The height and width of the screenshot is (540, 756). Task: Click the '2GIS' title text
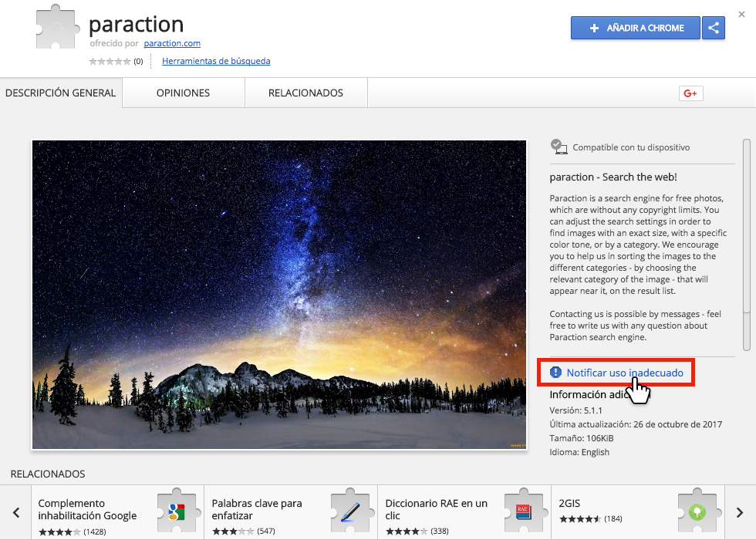[569, 503]
